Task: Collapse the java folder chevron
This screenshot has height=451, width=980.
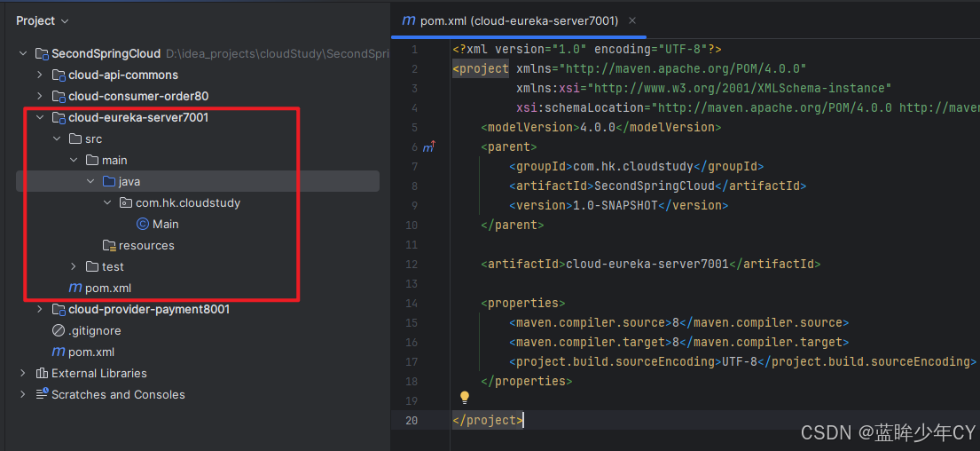Action: tap(90, 181)
